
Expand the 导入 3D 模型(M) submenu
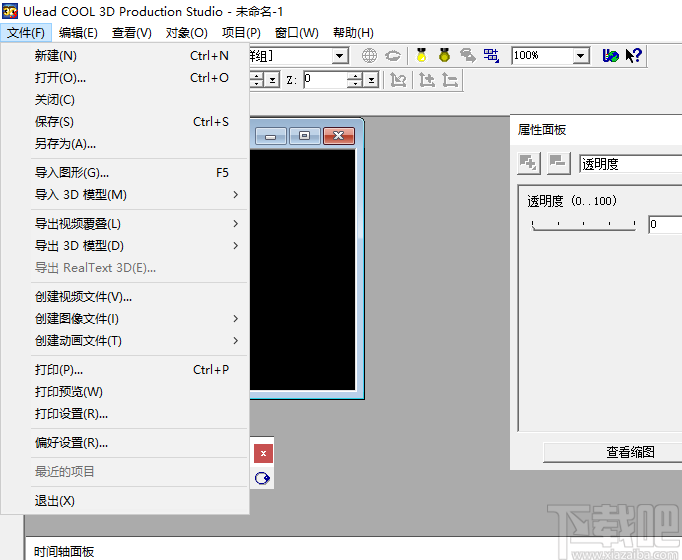[138, 195]
